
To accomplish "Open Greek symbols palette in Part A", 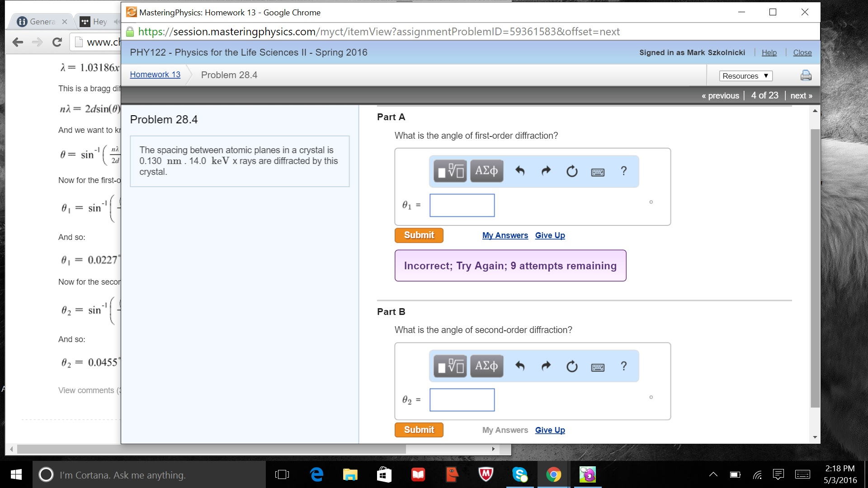I will pyautogui.click(x=486, y=171).
